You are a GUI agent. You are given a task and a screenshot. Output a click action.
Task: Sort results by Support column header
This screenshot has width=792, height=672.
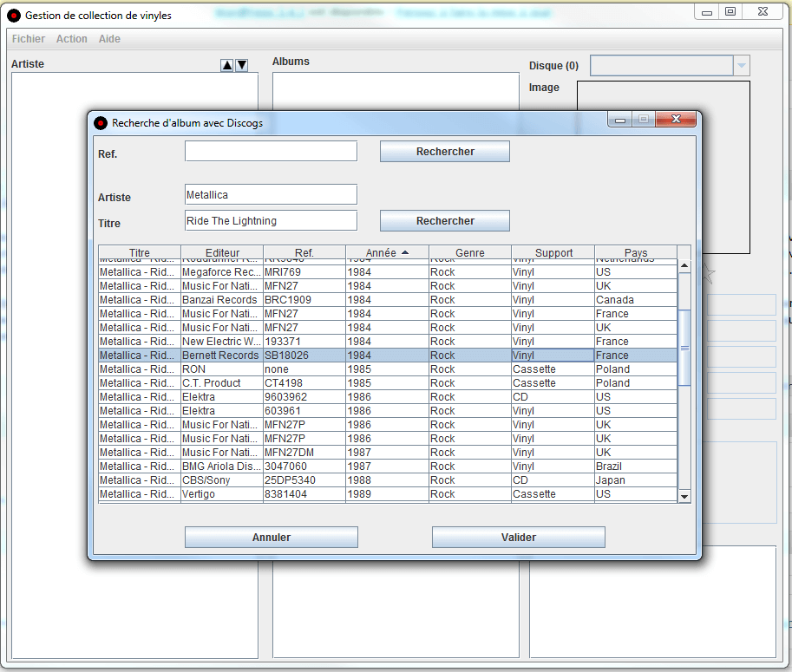click(x=553, y=252)
